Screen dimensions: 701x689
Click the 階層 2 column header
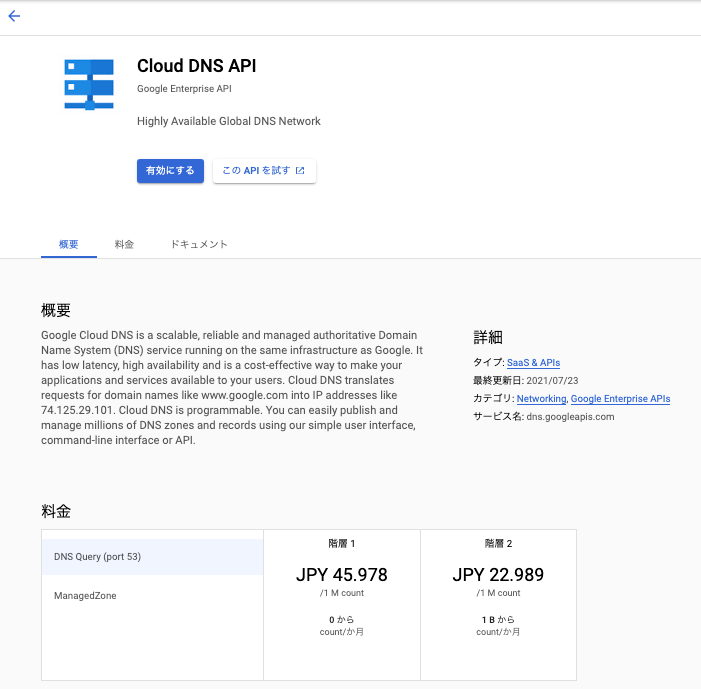coord(498,543)
